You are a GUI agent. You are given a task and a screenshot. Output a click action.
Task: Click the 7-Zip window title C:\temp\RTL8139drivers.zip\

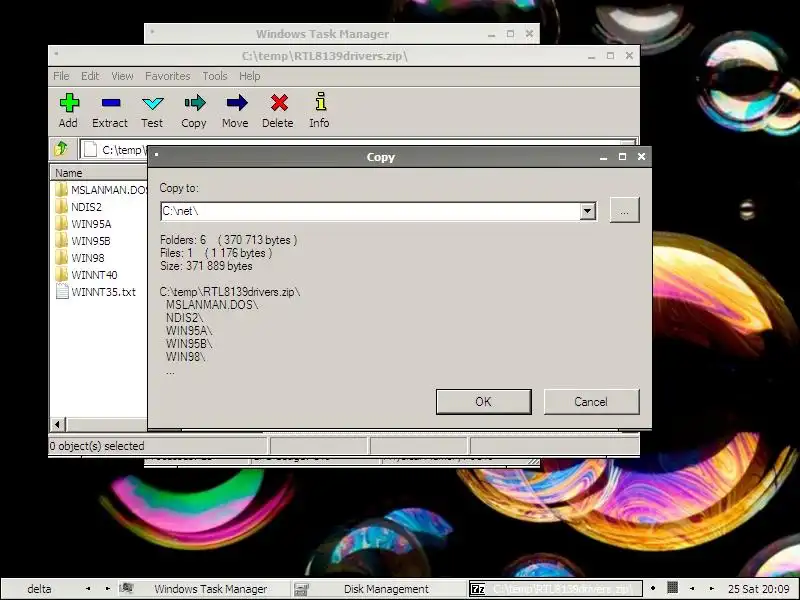click(325, 56)
